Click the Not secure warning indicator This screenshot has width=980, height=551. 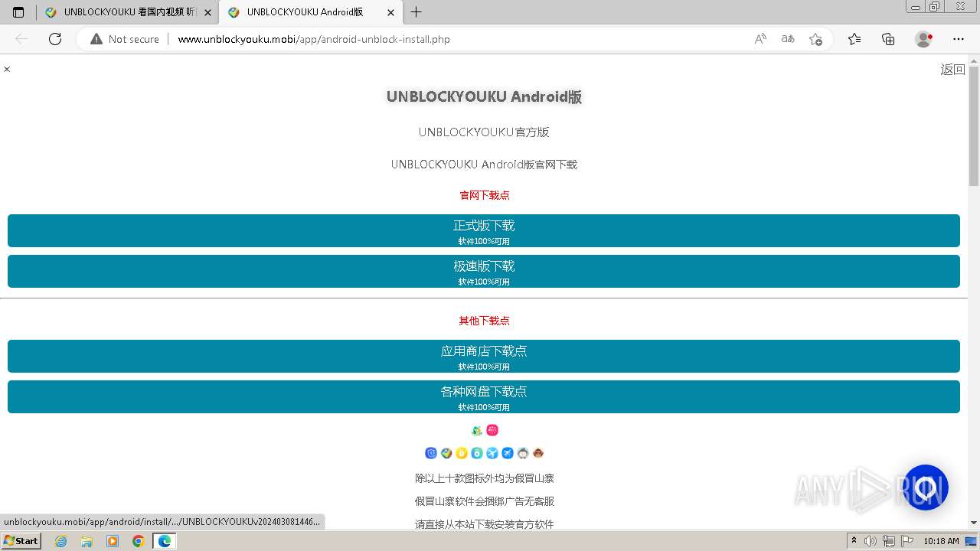(x=125, y=39)
